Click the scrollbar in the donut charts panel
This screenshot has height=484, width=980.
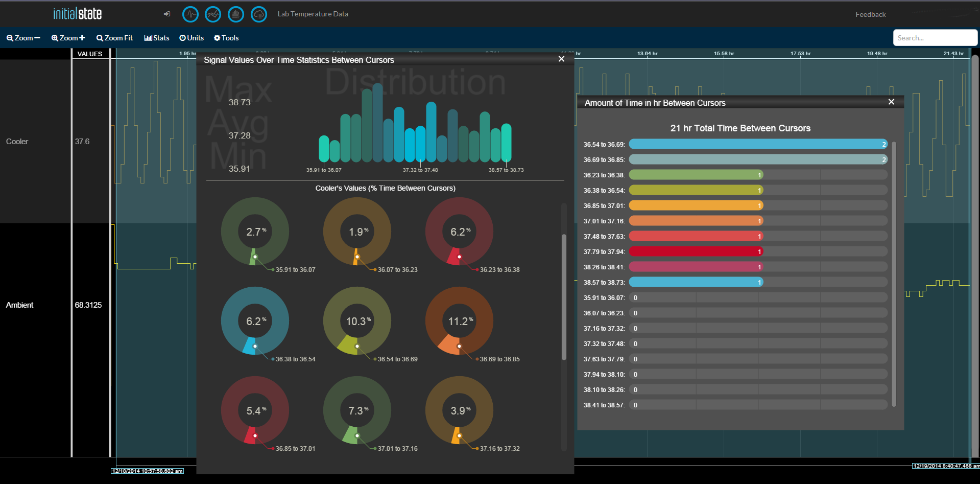coord(564,297)
